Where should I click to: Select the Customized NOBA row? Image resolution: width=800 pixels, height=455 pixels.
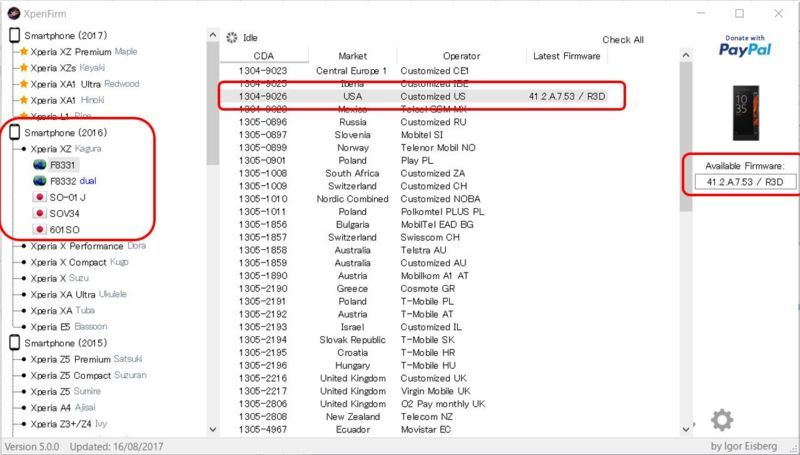tap(414, 199)
